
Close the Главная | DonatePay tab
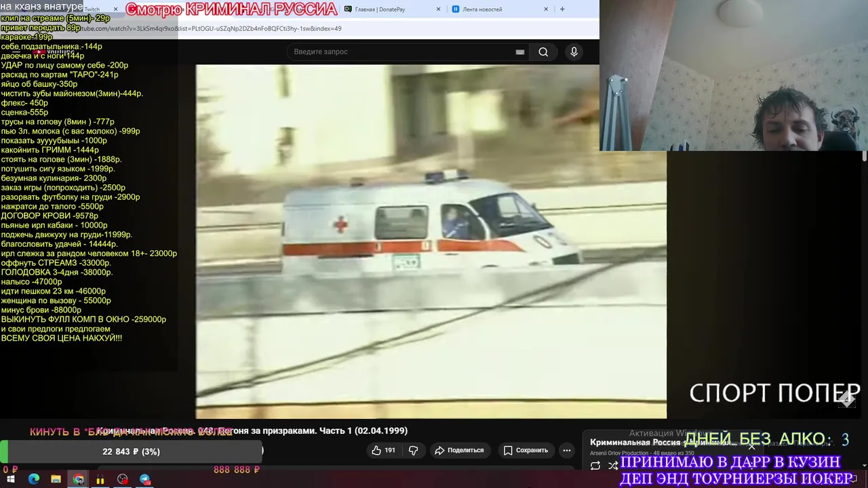(x=438, y=9)
